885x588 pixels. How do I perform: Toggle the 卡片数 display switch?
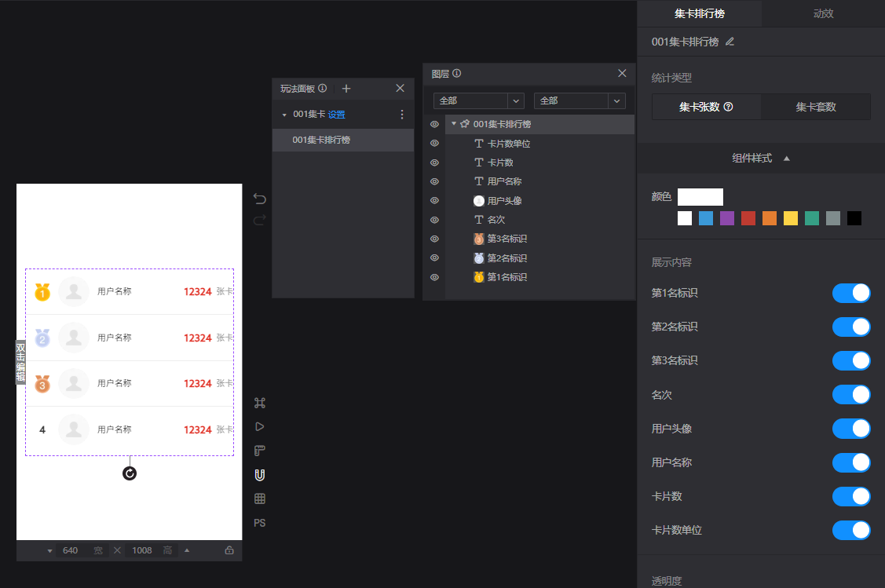(851, 497)
